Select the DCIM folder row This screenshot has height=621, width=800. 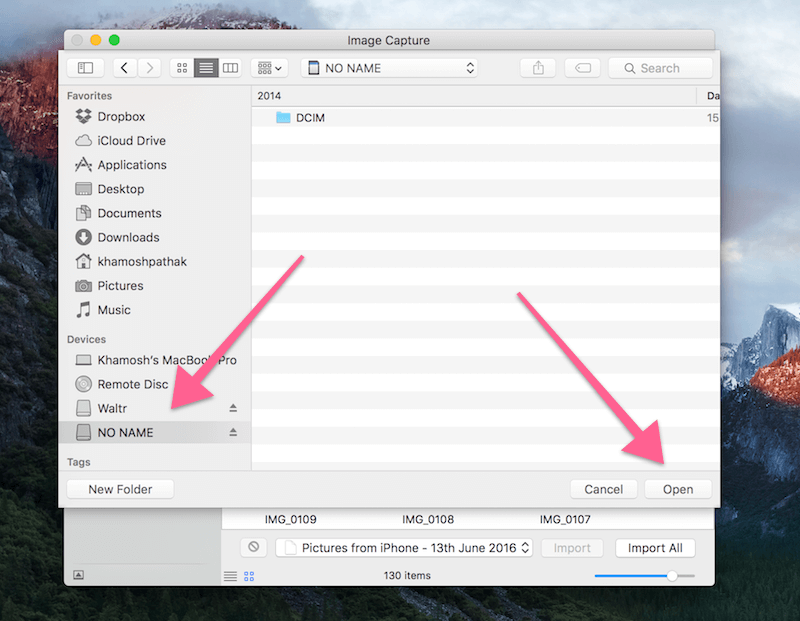coord(310,118)
